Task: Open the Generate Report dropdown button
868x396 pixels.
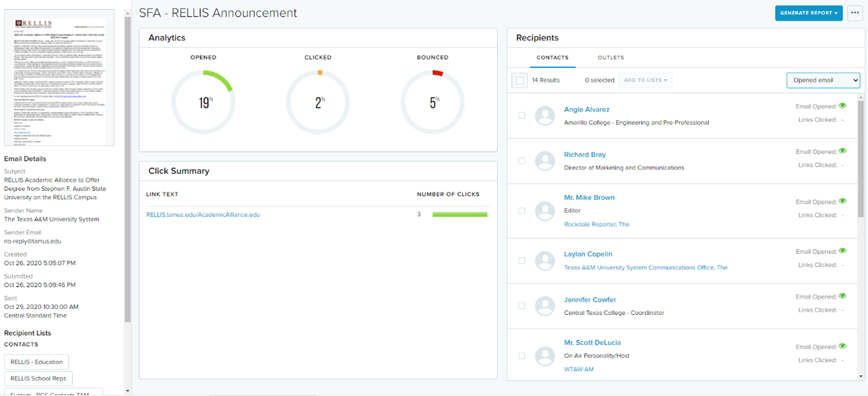Action: pyautogui.click(x=809, y=13)
